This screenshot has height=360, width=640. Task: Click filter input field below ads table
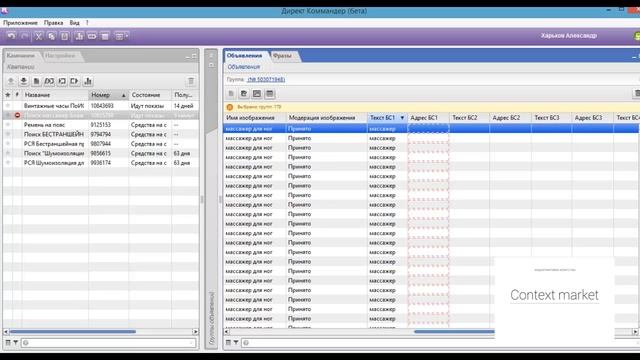click(440, 343)
